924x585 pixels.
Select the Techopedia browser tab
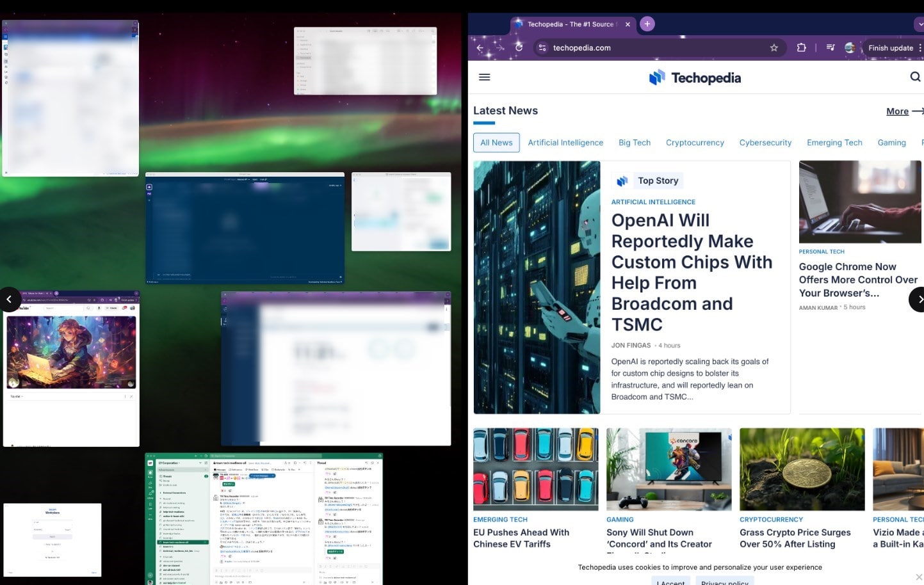(572, 24)
